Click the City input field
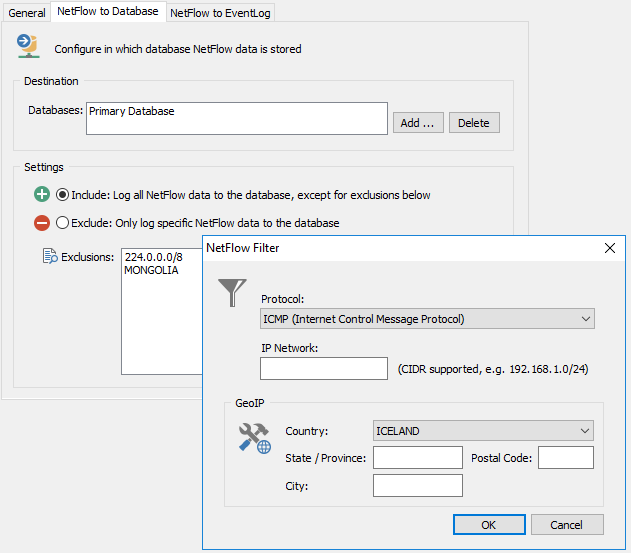631x553 pixels. 418,485
